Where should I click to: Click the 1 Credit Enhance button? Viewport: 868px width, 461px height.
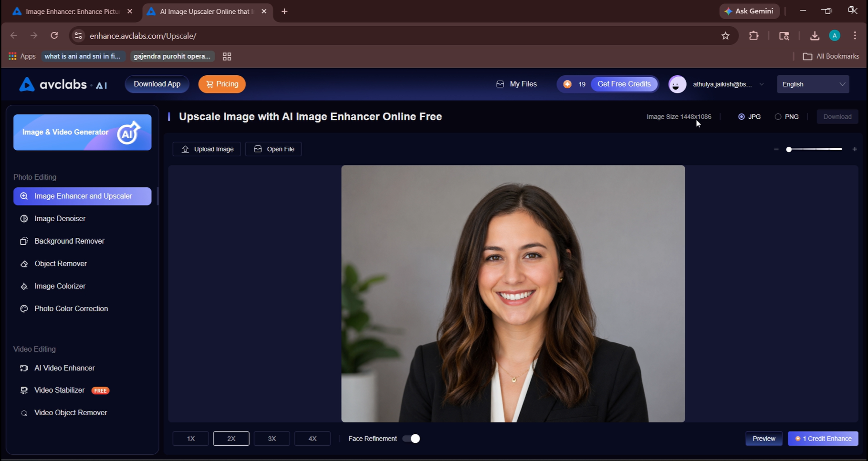(823, 439)
